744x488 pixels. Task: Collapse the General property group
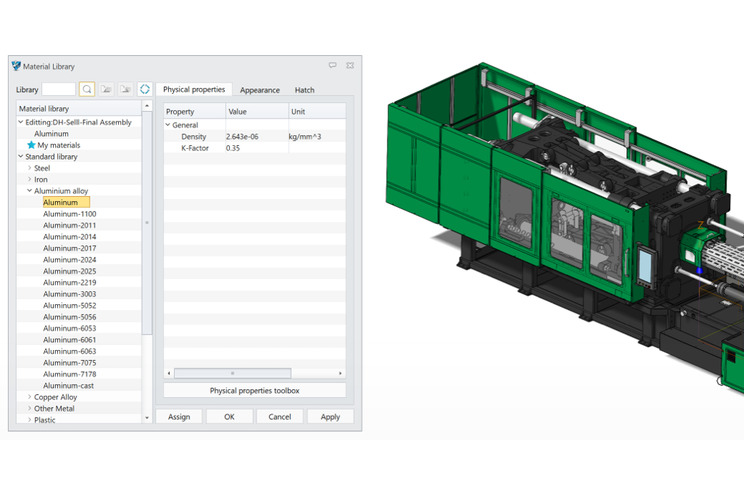pos(168,125)
